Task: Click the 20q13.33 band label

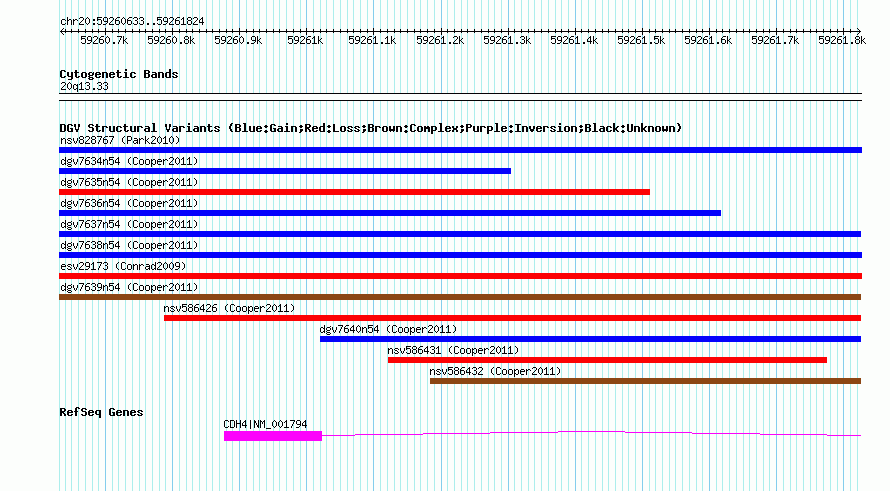Action: [x=84, y=87]
